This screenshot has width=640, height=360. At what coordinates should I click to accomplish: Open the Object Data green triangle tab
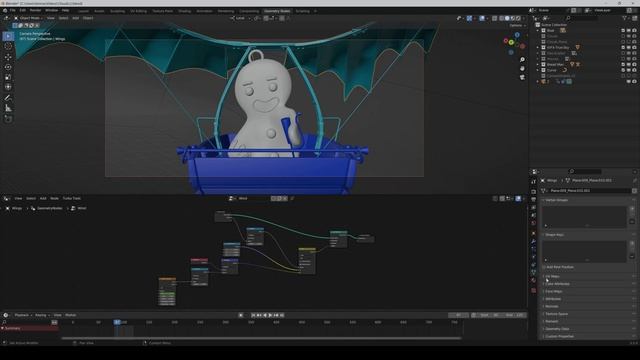pos(533,272)
